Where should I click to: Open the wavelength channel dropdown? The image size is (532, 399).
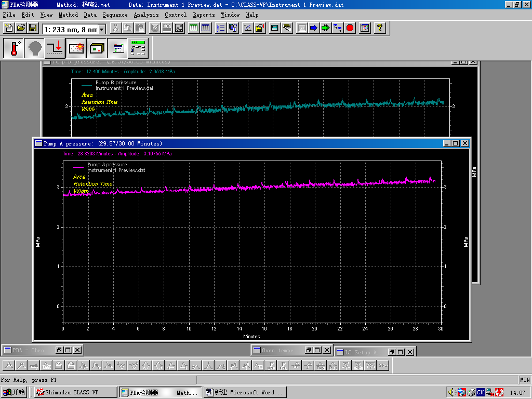click(x=101, y=30)
